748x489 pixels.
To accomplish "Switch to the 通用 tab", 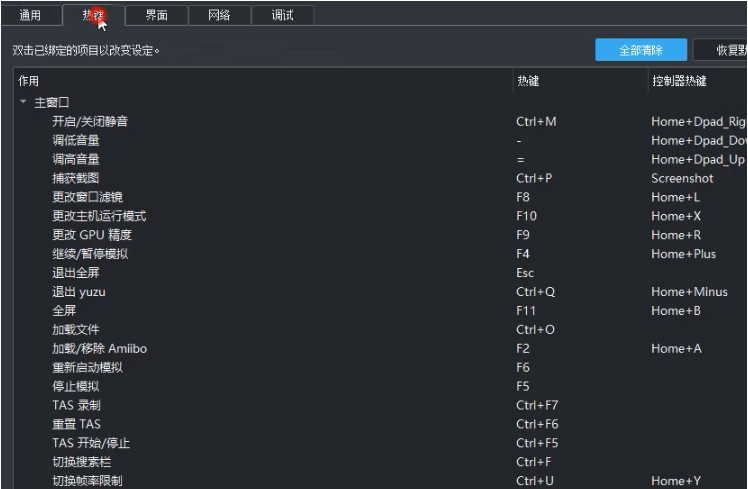I will tap(30, 15).
